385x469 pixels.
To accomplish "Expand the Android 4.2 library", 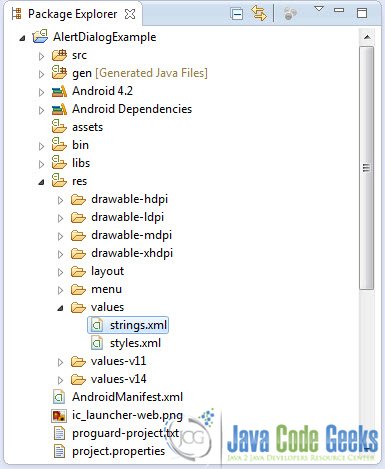I will pos(41,92).
